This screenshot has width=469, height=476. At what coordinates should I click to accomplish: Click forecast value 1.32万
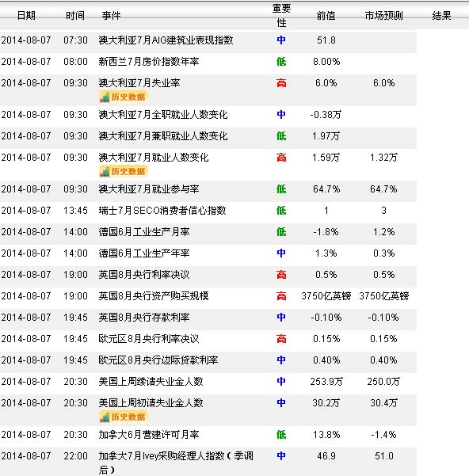[x=383, y=158]
